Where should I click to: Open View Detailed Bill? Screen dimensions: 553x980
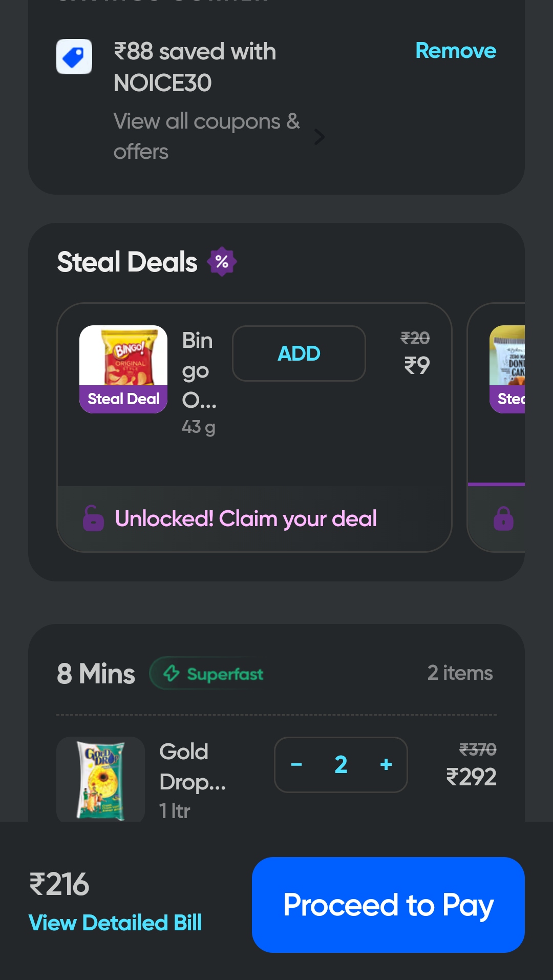point(115,923)
